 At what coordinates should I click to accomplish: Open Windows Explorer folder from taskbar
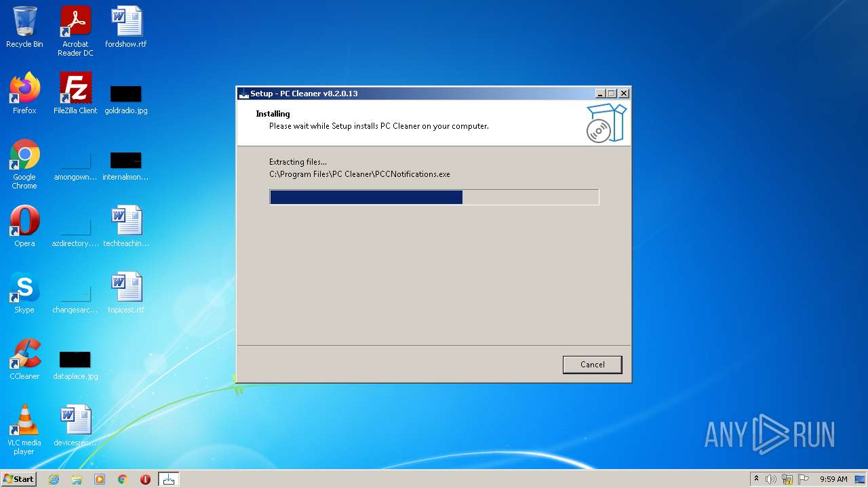tap(77, 479)
